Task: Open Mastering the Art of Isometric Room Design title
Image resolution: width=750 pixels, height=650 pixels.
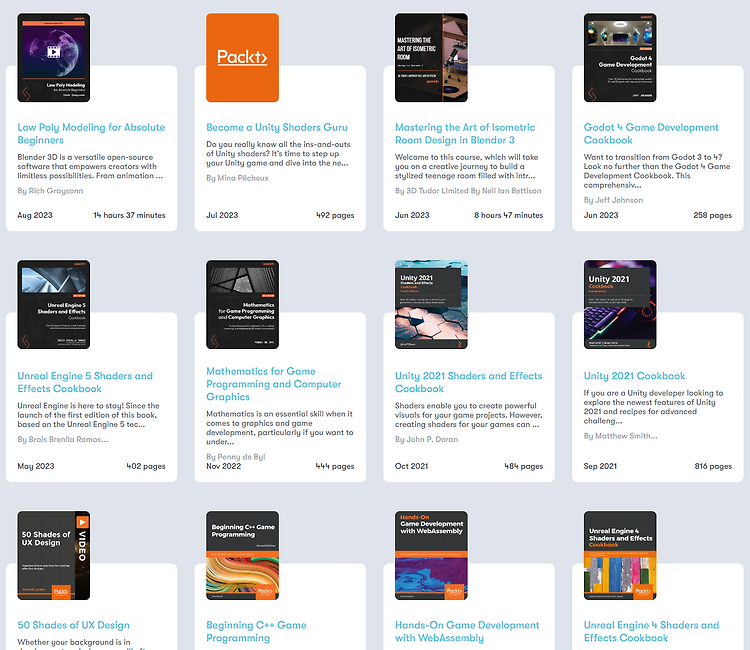Action: click(x=464, y=133)
